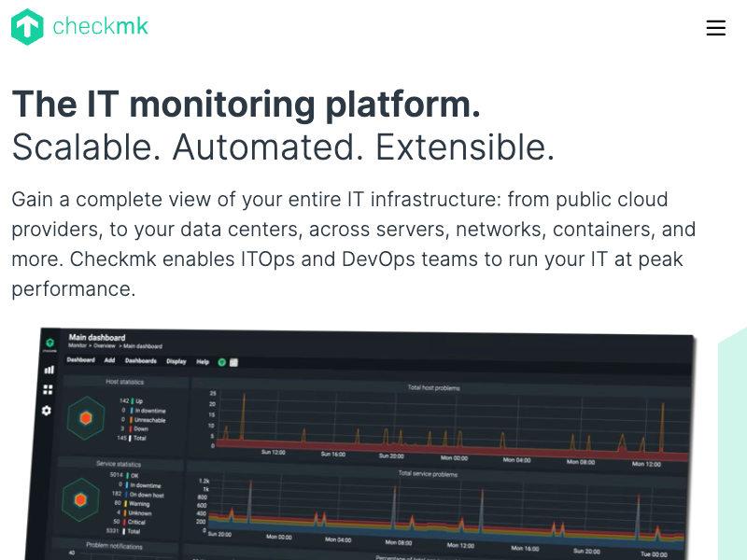Click the white square icon beside Help
The width and height of the screenshot is (747, 560).
click(x=234, y=363)
